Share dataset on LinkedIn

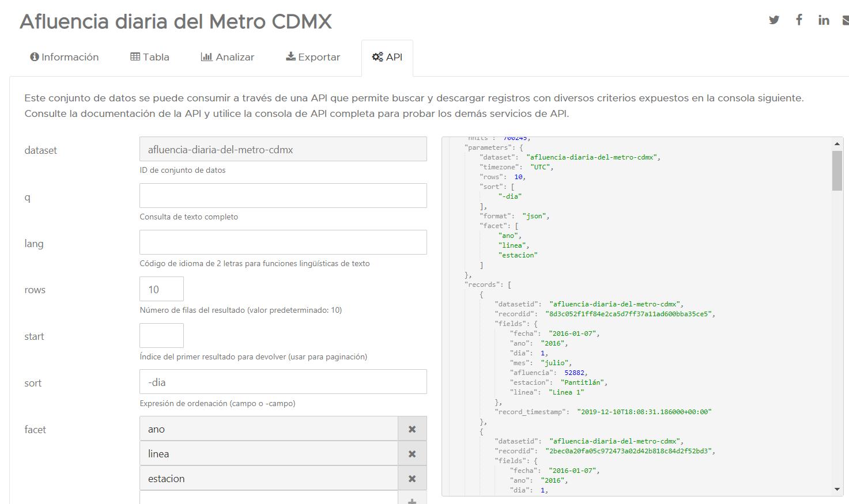[x=824, y=20]
